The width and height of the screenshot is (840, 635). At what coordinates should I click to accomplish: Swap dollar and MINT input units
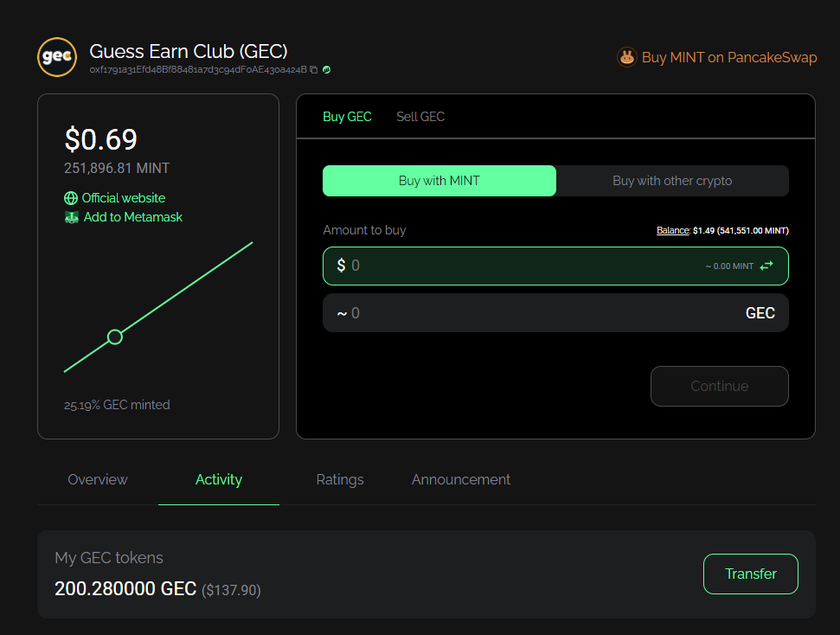coord(766,266)
